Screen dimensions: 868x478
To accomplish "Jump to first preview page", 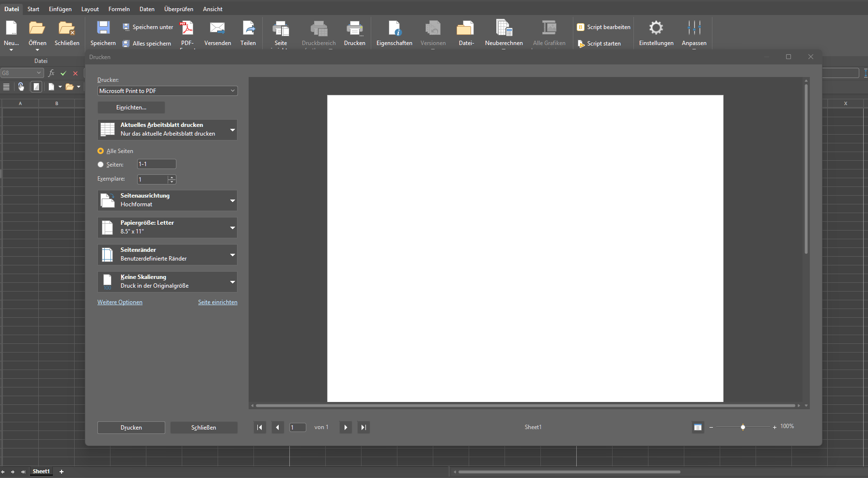I will [260, 427].
